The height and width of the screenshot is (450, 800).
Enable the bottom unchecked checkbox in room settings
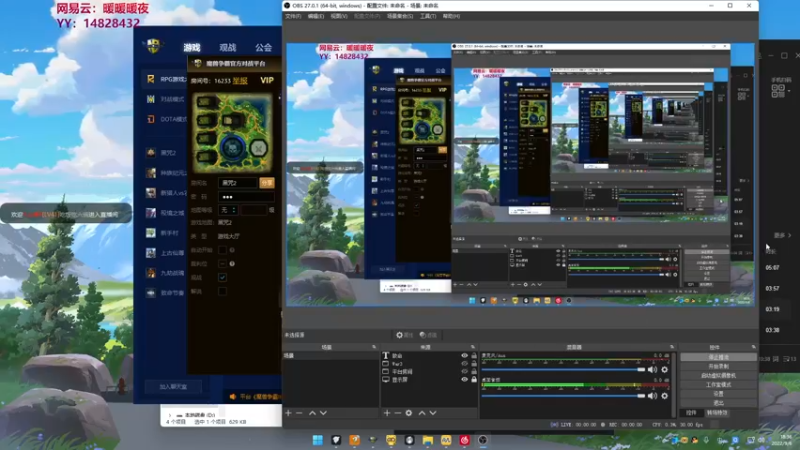222,291
